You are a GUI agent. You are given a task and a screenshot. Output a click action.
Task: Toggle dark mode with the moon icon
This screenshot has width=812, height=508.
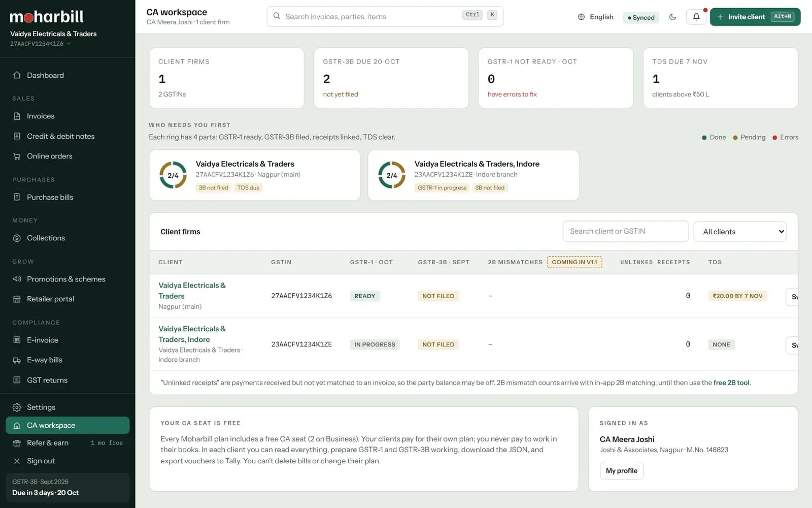coord(672,17)
